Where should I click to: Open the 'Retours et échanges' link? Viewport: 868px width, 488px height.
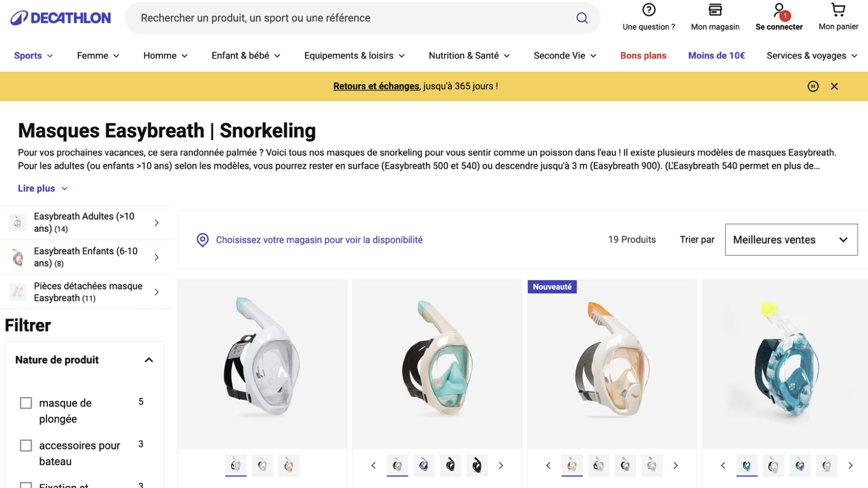coord(376,86)
